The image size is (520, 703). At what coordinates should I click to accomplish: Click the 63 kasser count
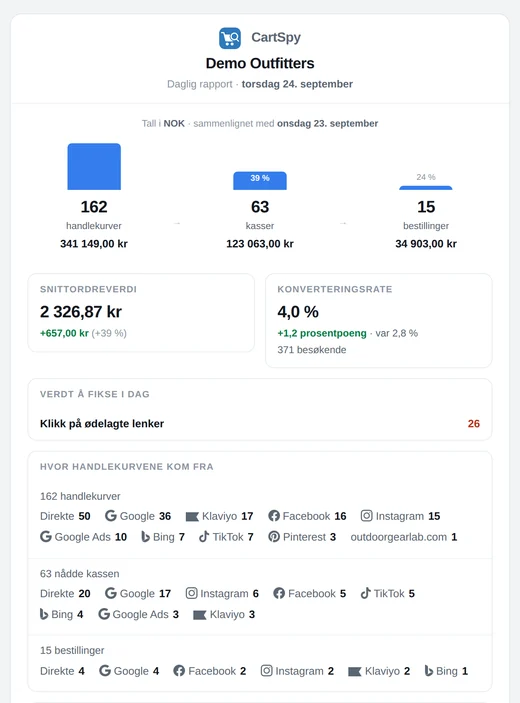point(260,207)
